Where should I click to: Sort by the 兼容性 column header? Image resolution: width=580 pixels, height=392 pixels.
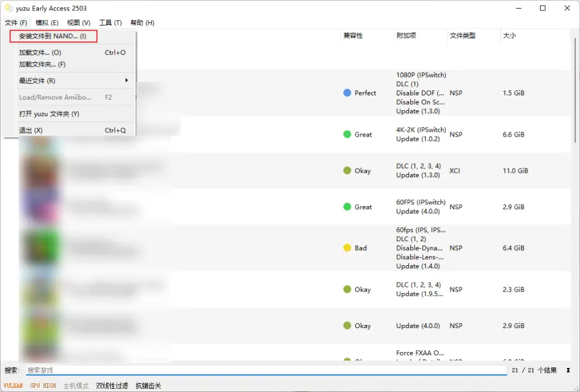click(x=353, y=36)
